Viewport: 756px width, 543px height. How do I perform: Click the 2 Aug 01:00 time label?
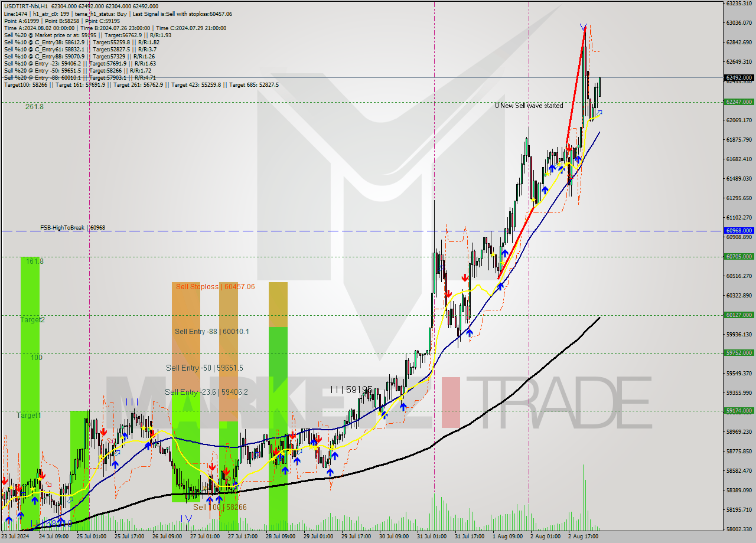[x=545, y=537]
